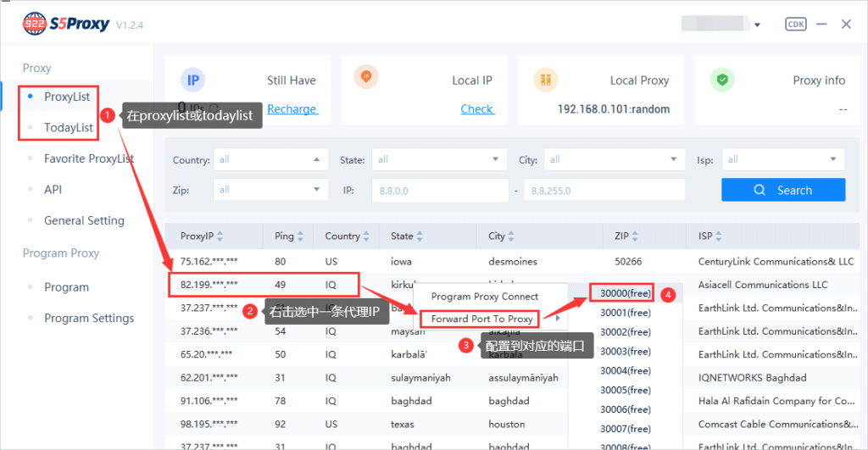
Task: Open the Country dropdown
Action: 270,159
